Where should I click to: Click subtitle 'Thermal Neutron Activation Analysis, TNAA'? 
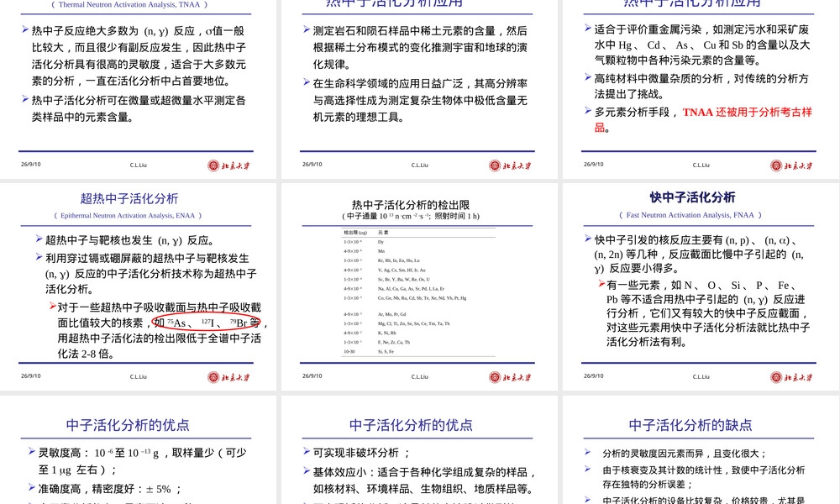click(x=129, y=4)
